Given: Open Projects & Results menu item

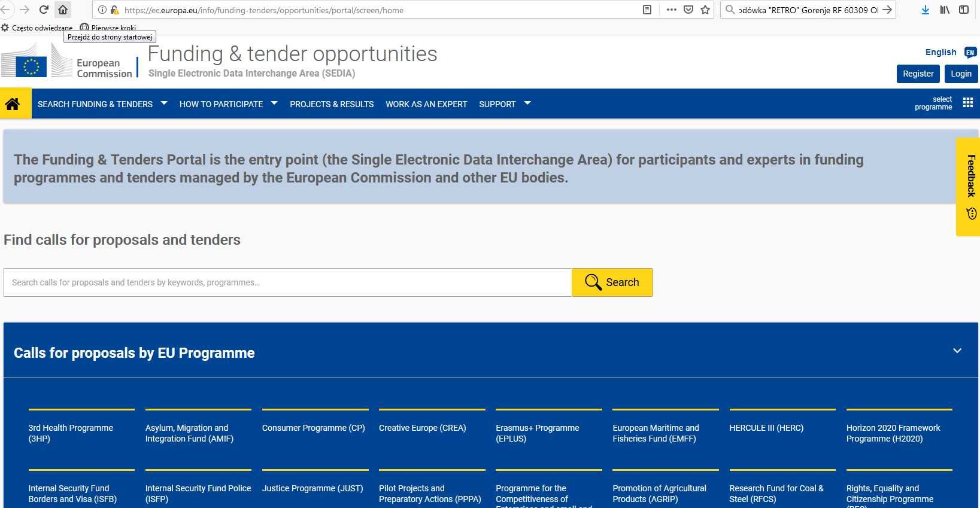Looking at the screenshot, I should (332, 104).
